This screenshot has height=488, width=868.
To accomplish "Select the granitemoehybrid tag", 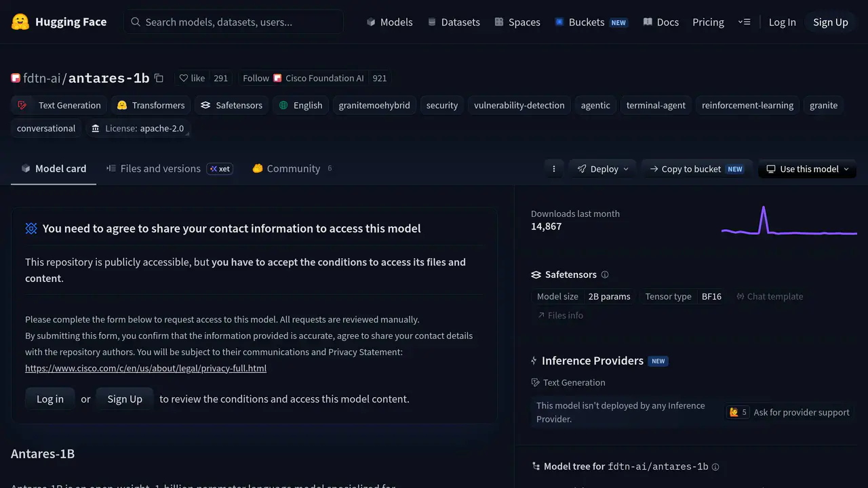I will (374, 105).
